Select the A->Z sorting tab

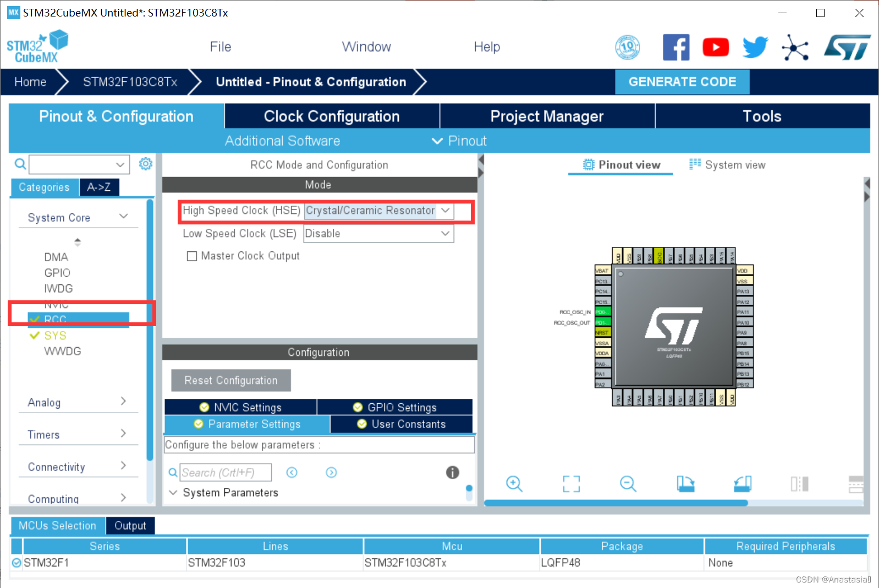coord(99,187)
